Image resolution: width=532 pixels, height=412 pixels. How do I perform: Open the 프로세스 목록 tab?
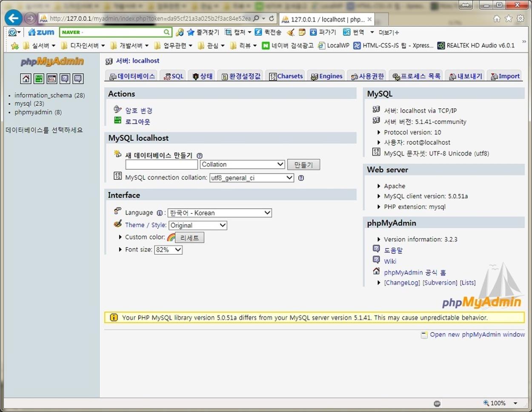(x=416, y=76)
